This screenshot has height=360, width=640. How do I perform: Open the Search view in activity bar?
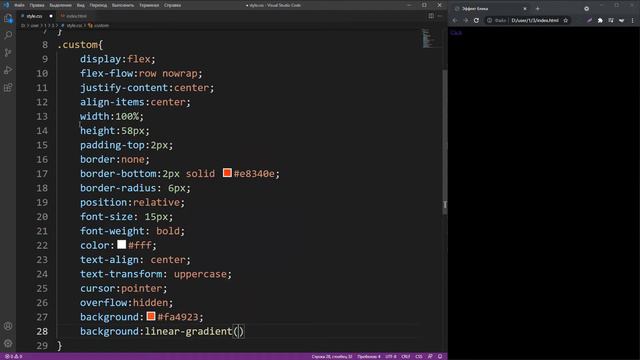[8, 35]
